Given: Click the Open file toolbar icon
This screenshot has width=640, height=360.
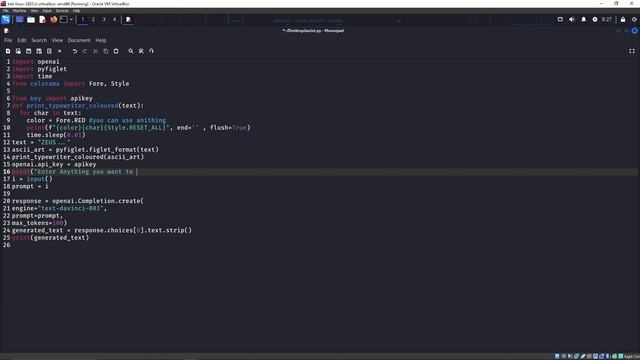Looking at the screenshot, I should coord(18,51).
